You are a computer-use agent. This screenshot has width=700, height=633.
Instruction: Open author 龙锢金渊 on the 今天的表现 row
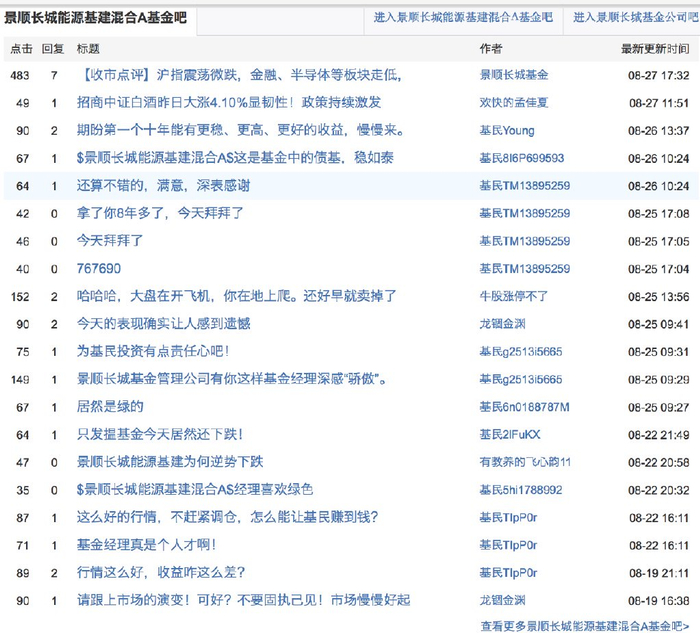point(502,324)
